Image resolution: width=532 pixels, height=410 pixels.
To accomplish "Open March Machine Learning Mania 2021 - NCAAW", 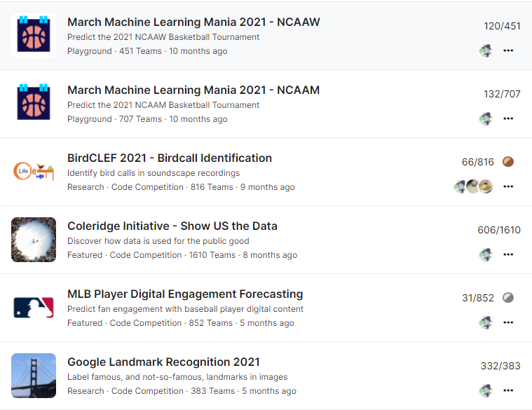I will 193,22.
